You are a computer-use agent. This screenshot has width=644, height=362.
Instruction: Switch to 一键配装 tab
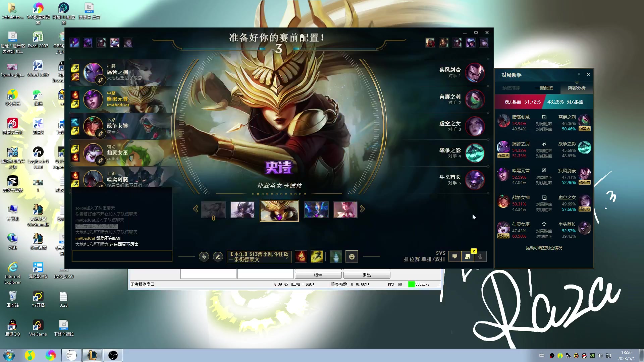pos(544,88)
